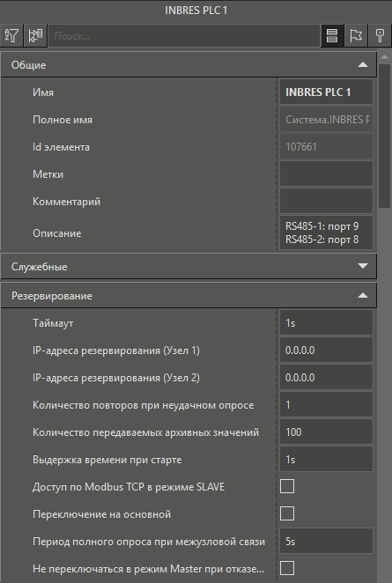Click the vertical scrollbar thumb
Image resolution: width=392 pixels, height=583 pixels.
coord(384,136)
